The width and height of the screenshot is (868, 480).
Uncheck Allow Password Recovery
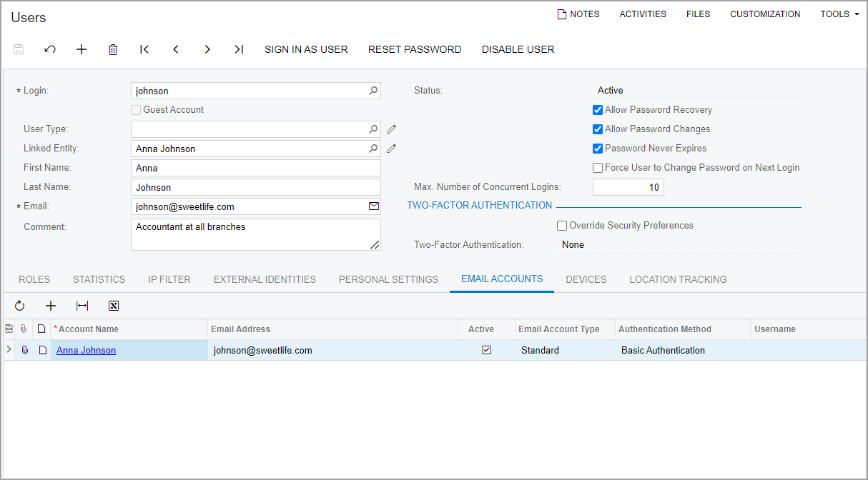pos(598,110)
